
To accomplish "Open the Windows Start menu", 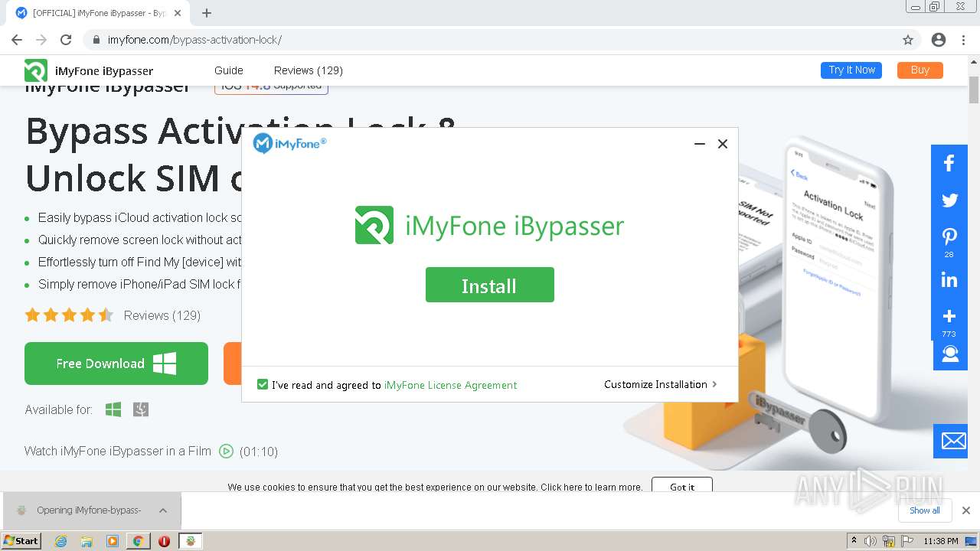I will pyautogui.click(x=21, y=540).
